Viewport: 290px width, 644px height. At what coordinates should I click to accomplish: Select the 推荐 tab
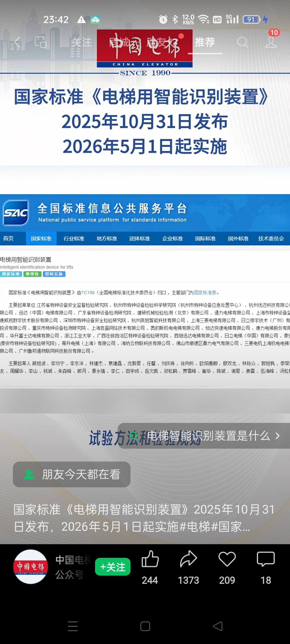tap(205, 42)
